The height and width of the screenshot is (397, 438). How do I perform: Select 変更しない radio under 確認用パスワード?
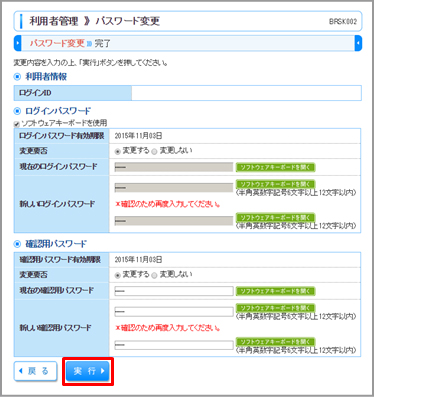154,275
